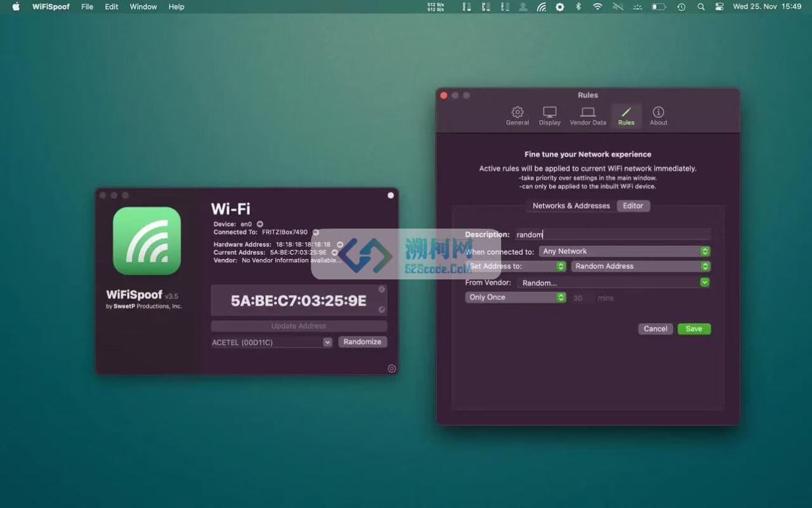
Task: Click the large MAC address field 5A:BE:C7:03:25:9E
Action: (x=299, y=300)
